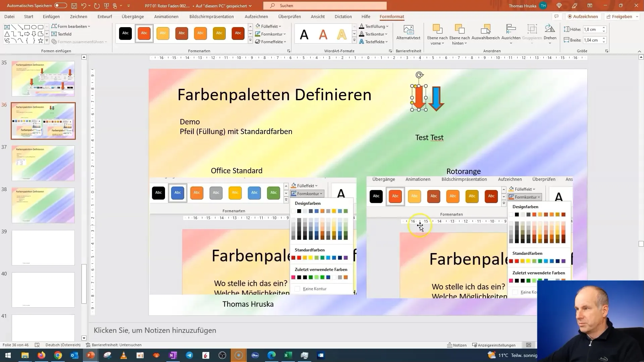Click the Save icon in title bar
Viewport: 644px width, 362px height.
point(74,6)
